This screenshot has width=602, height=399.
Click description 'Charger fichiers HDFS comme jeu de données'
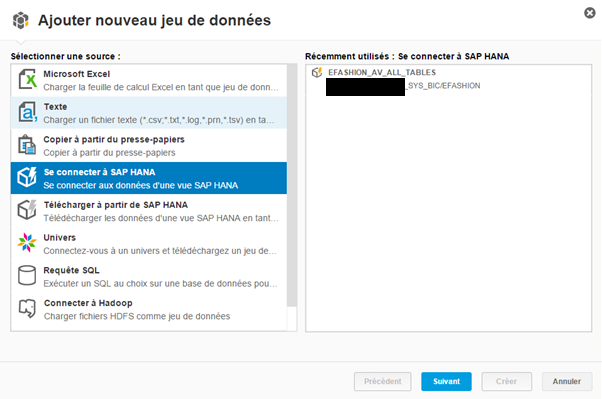pos(137,316)
